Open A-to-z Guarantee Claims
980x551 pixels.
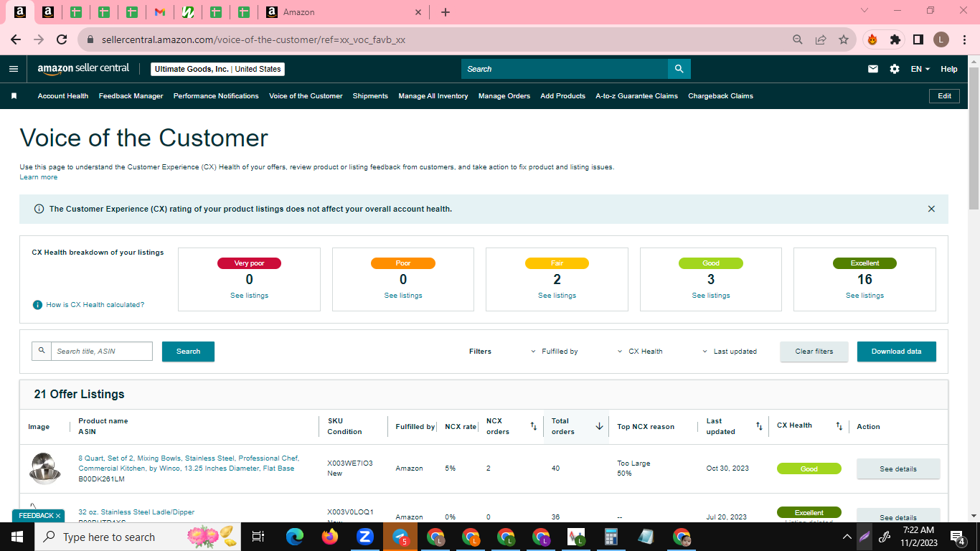pyautogui.click(x=637, y=96)
